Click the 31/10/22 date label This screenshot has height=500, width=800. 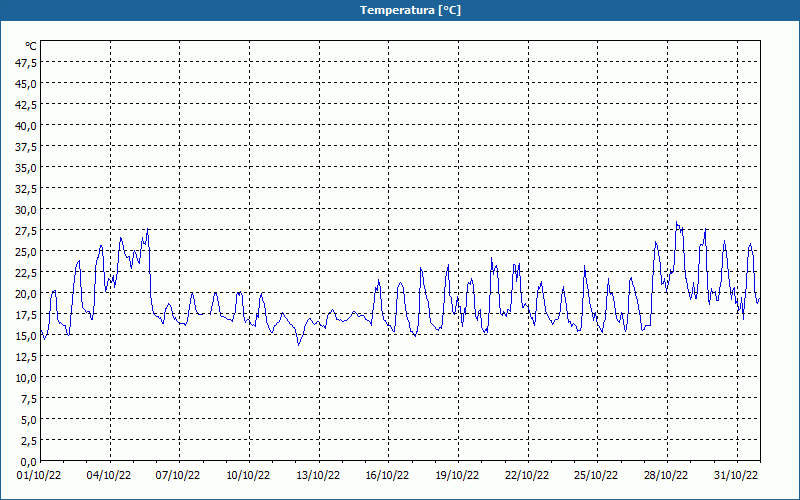pos(736,476)
